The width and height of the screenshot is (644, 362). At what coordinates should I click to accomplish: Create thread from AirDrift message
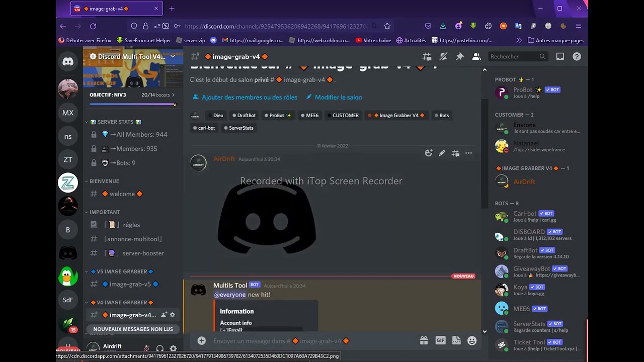455,153
